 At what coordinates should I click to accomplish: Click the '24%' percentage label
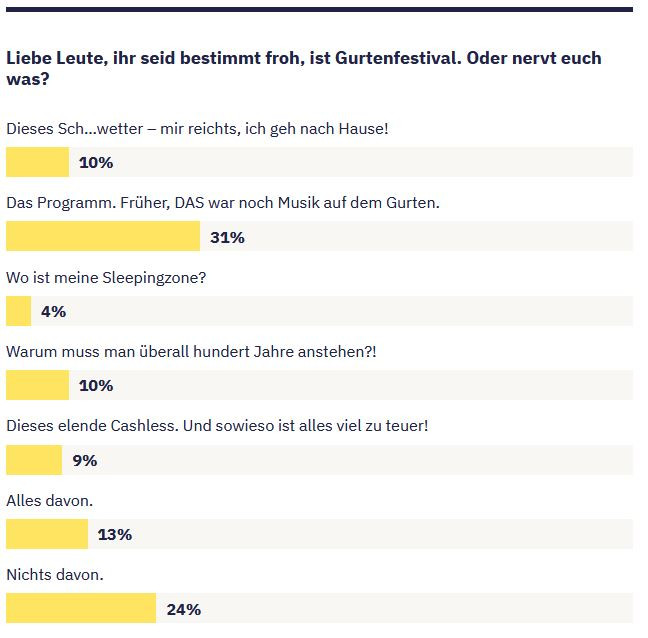click(x=184, y=609)
